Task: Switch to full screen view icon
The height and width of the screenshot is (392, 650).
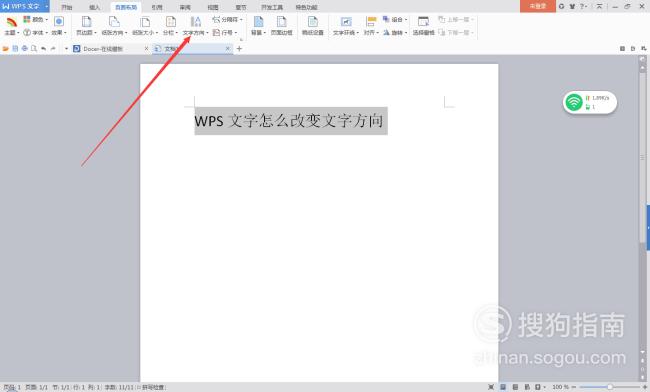Action: coord(491,387)
